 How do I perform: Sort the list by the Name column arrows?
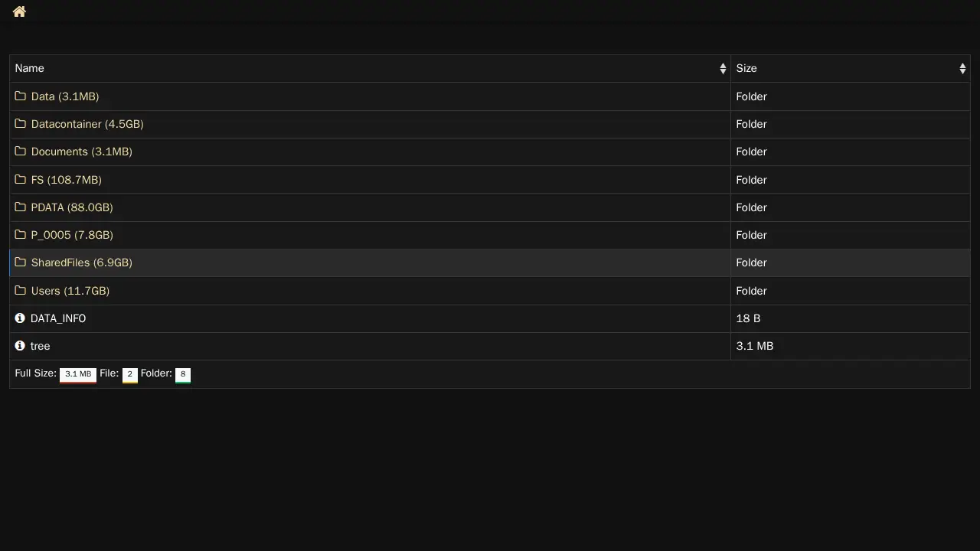click(722, 69)
